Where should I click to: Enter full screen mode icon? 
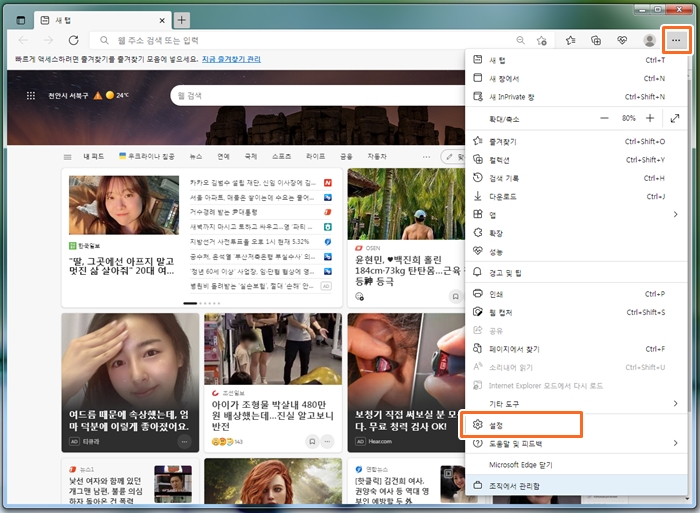tap(675, 118)
